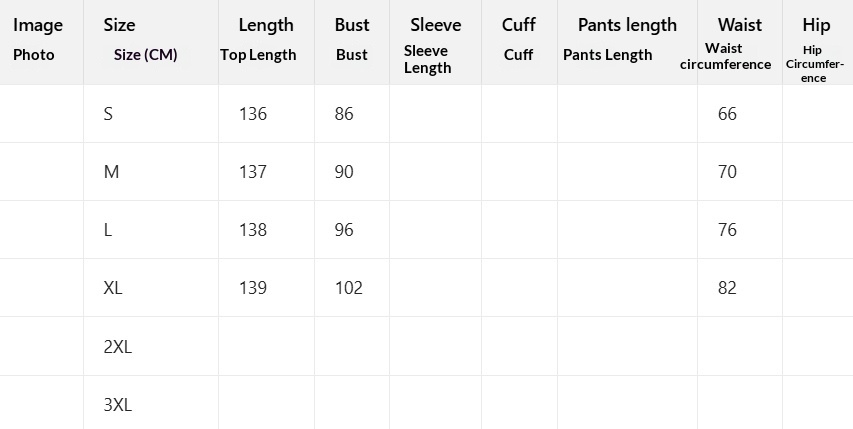
Task: Click the size M row label
Action: click(x=111, y=172)
